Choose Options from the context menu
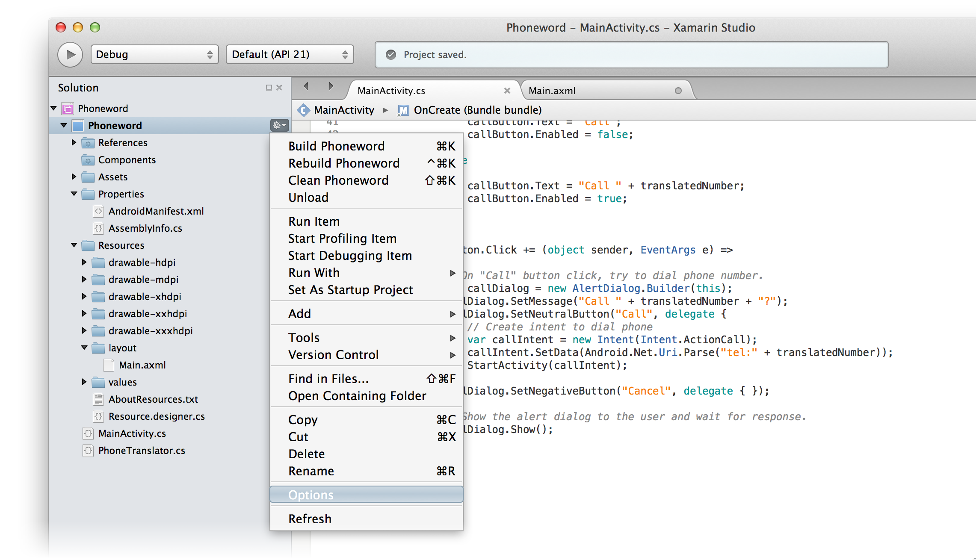Image resolution: width=976 pixels, height=560 pixels. point(311,495)
